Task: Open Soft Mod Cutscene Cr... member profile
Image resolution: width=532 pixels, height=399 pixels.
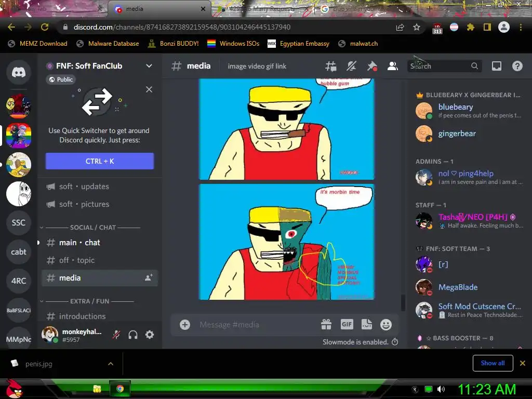Action: pos(469,310)
